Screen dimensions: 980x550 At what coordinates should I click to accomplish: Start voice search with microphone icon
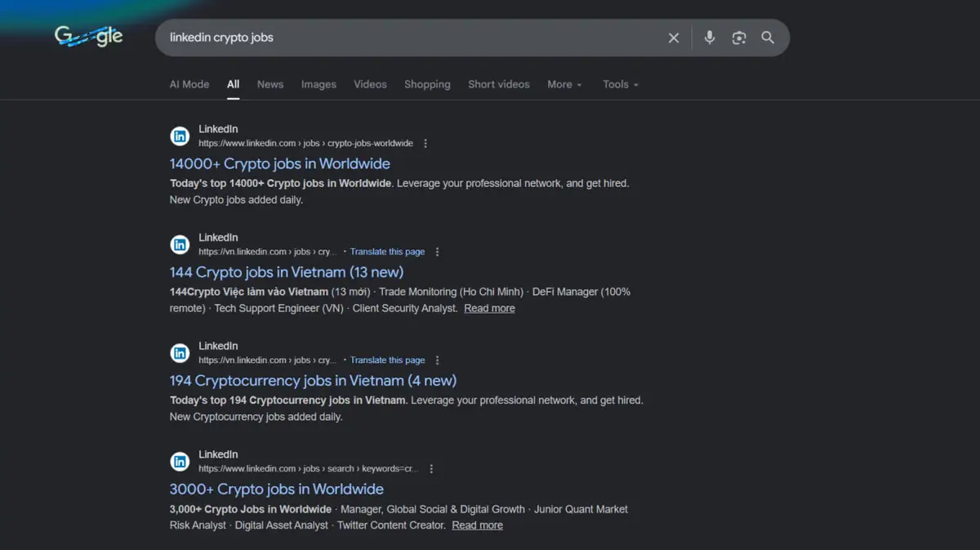[709, 38]
